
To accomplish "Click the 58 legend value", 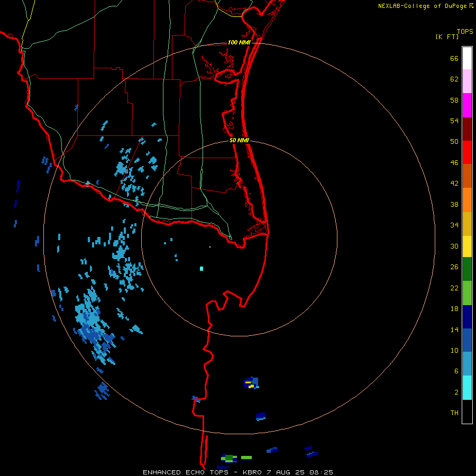I will coord(454,100).
